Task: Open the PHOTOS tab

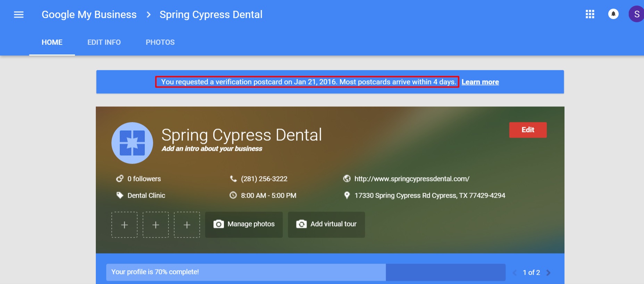Action: (160, 42)
